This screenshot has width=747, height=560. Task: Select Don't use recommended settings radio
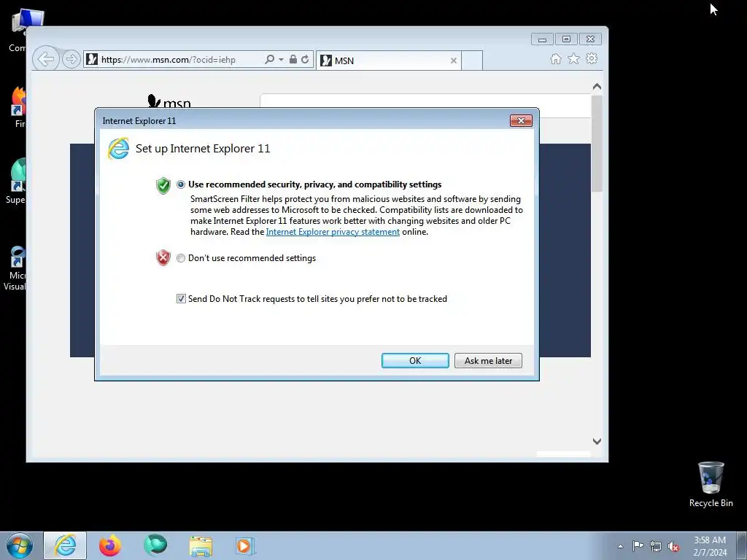181,258
